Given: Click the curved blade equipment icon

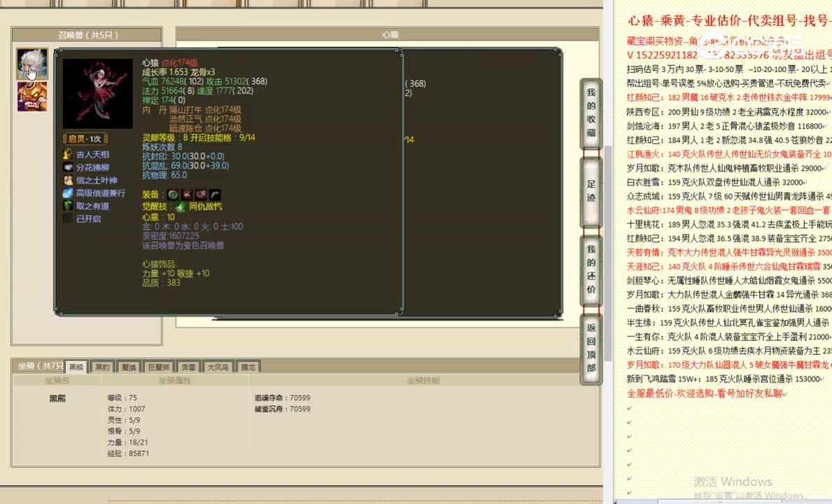Looking at the screenshot, I should (215, 195).
